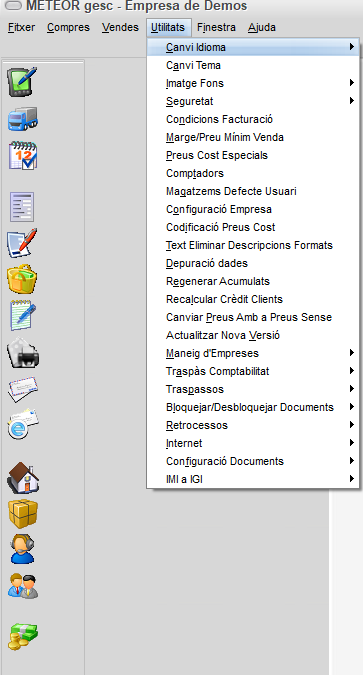Open the document with red pen icon
This screenshot has height=675, width=363.
pos(22,243)
